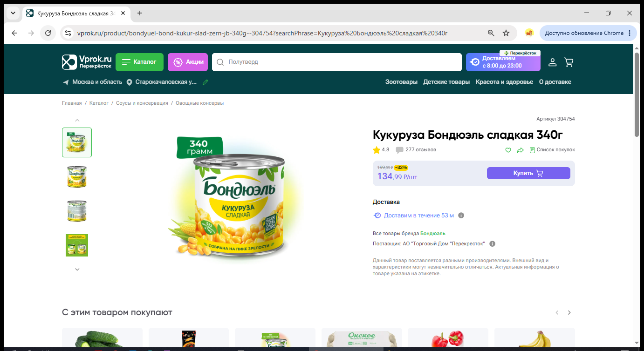This screenshot has width=644, height=351.
Task: Open О доставке menu item
Action: [x=555, y=82]
